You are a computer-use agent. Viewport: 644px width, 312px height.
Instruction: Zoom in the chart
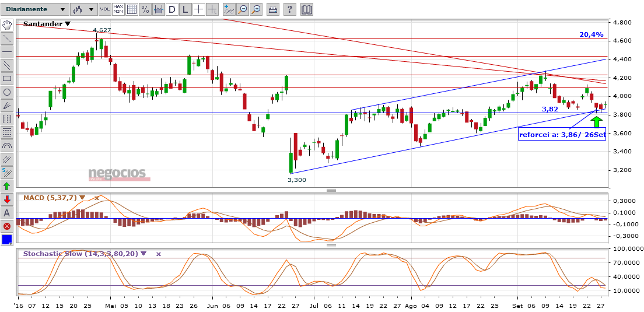(x=256, y=9)
